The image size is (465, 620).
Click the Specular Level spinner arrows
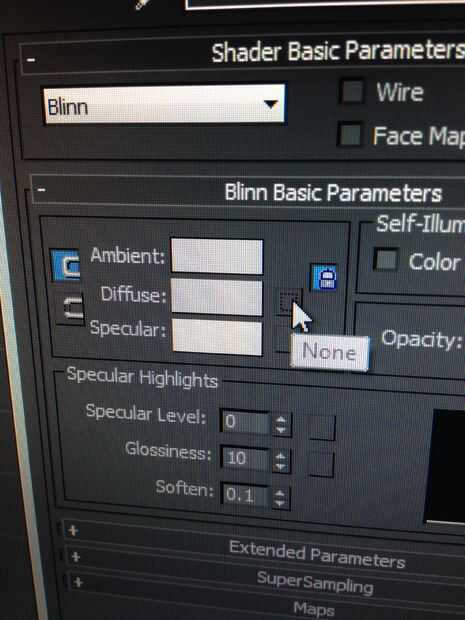click(281, 425)
